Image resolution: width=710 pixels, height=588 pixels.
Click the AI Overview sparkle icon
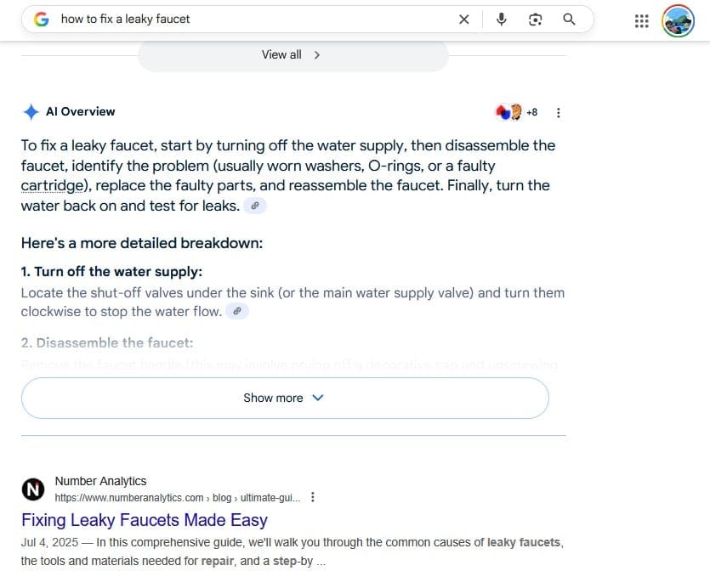tap(31, 110)
